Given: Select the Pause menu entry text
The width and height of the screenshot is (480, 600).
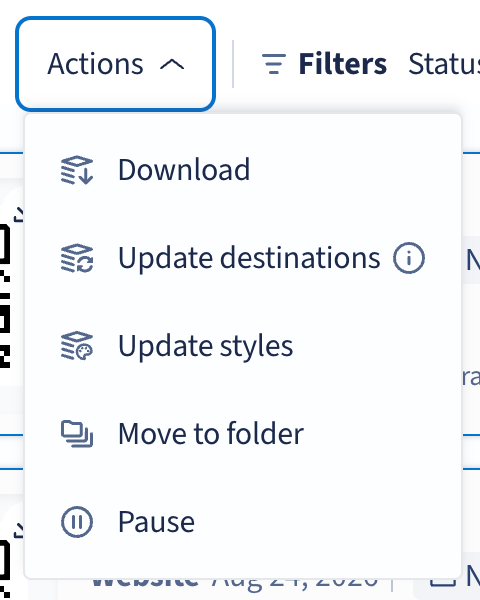Looking at the screenshot, I should 157,522.
